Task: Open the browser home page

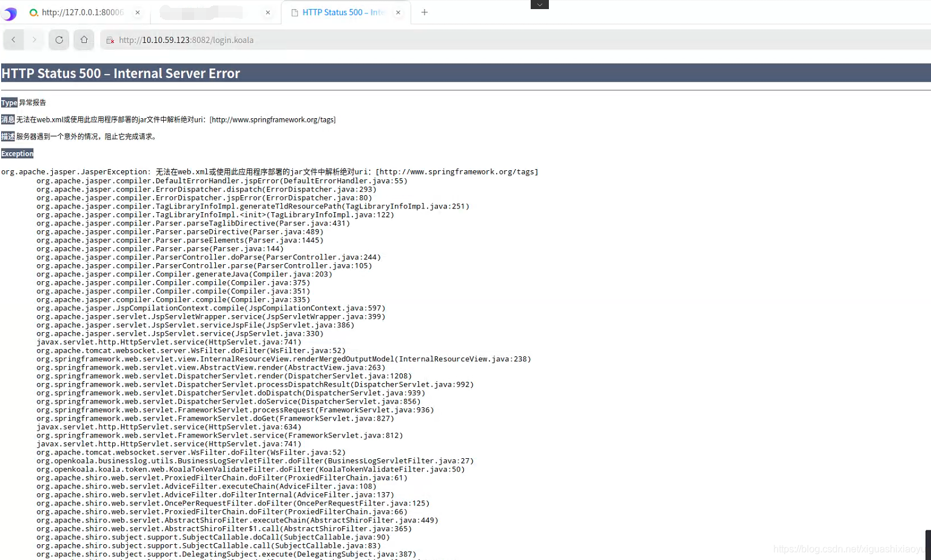Action: tap(84, 40)
